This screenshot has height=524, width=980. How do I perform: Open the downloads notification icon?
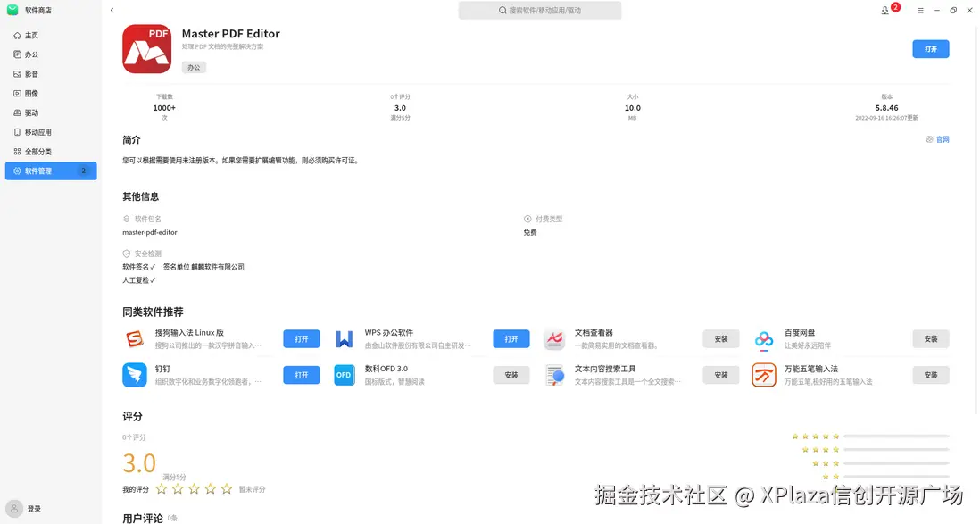click(885, 11)
